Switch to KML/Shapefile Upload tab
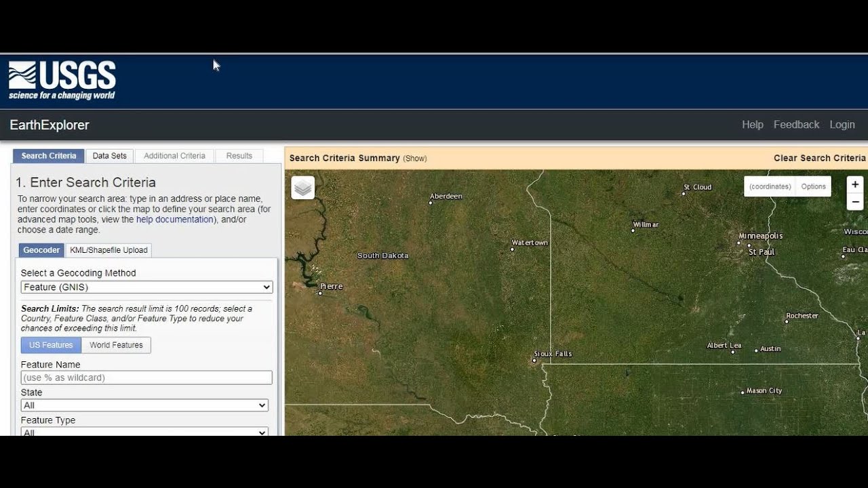Screen dimensions: 868x488 click(108, 250)
